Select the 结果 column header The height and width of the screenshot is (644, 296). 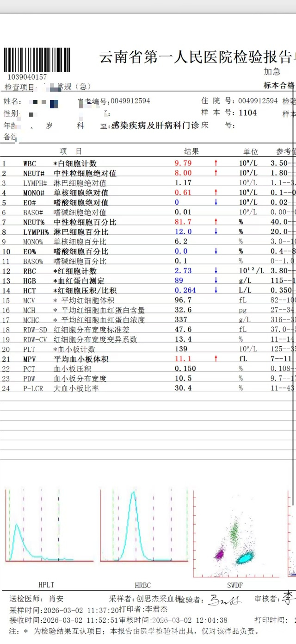191,151
